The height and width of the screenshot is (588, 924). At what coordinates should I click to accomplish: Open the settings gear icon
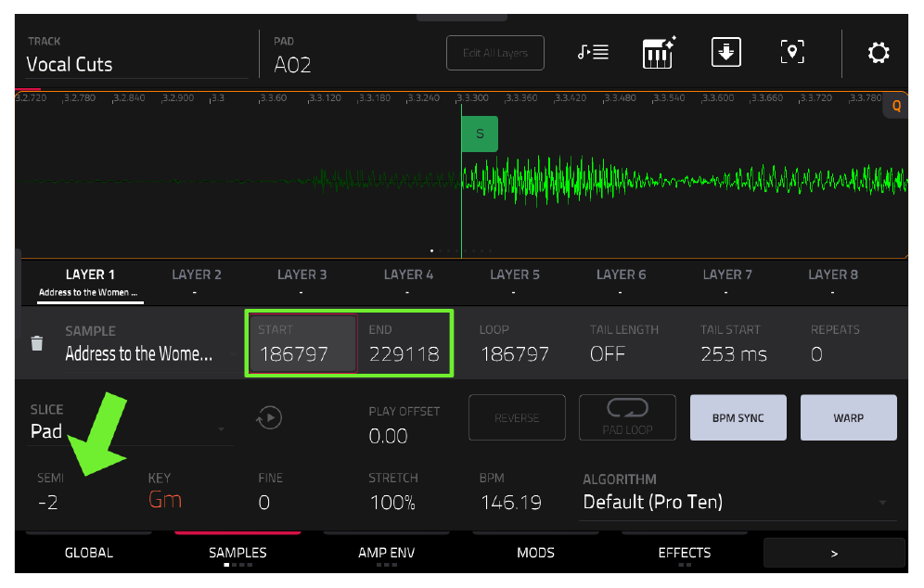click(x=878, y=53)
